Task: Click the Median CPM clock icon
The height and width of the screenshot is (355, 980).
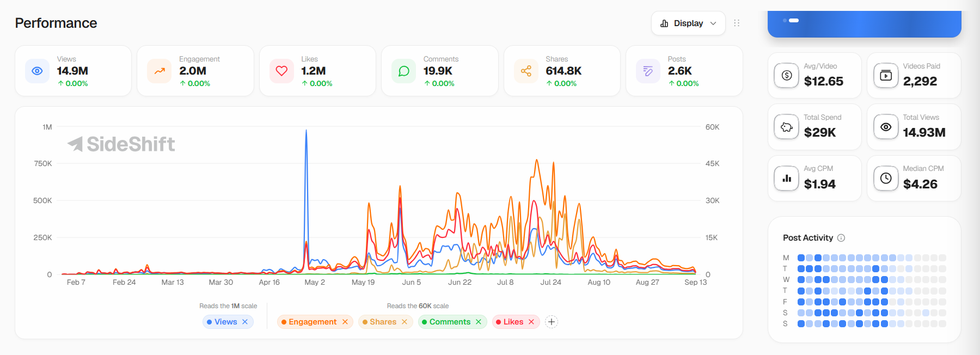Action: coord(886,178)
